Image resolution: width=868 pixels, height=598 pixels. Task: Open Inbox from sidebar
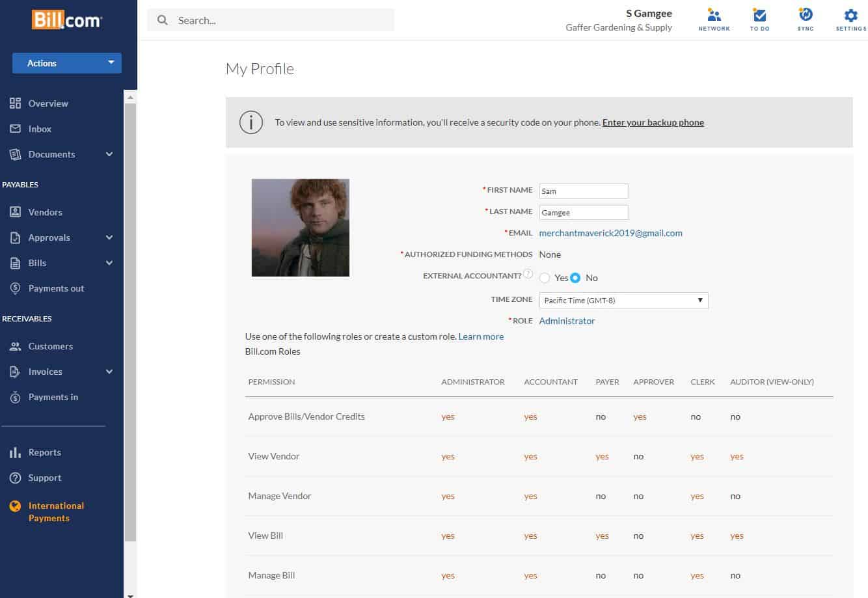[x=40, y=129]
